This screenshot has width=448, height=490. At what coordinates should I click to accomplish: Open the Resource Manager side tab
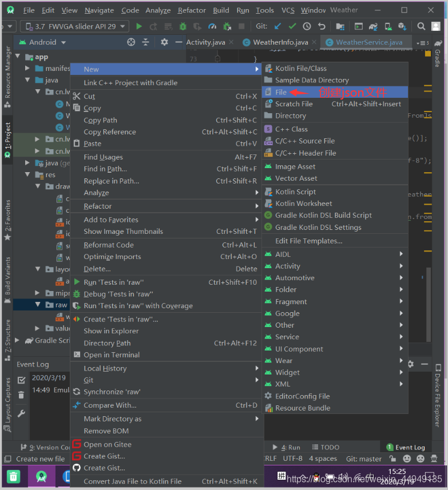[7, 76]
